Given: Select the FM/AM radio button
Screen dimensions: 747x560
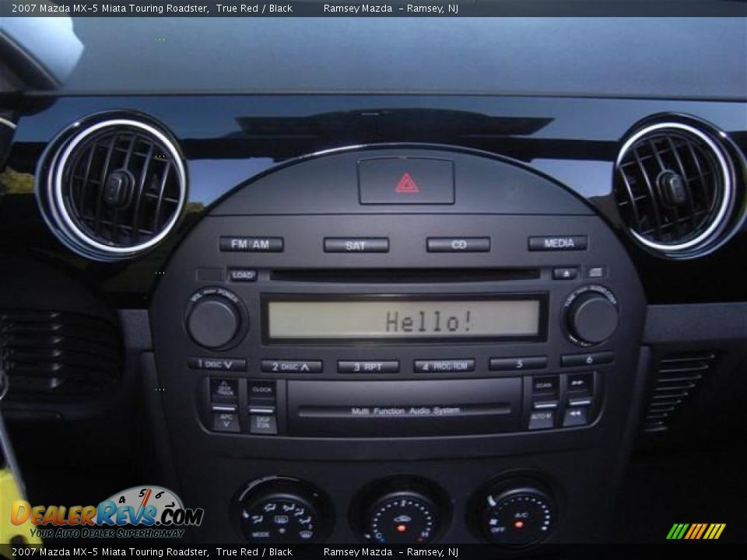Looking at the screenshot, I should [251, 244].
